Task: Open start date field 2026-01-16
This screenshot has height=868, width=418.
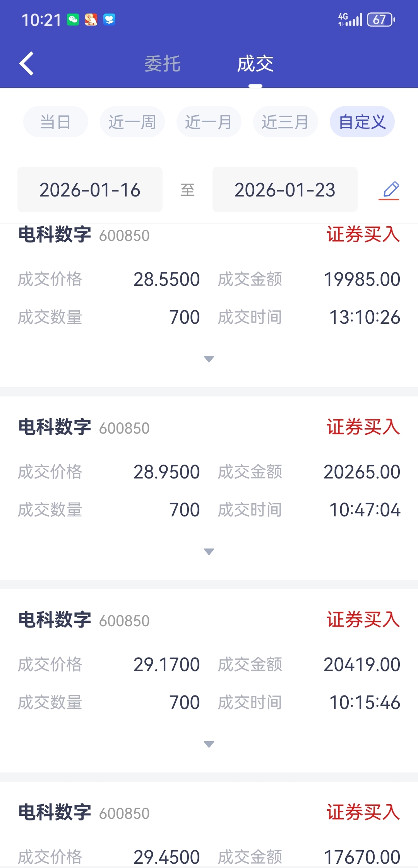Action: [x=90, y=190]
